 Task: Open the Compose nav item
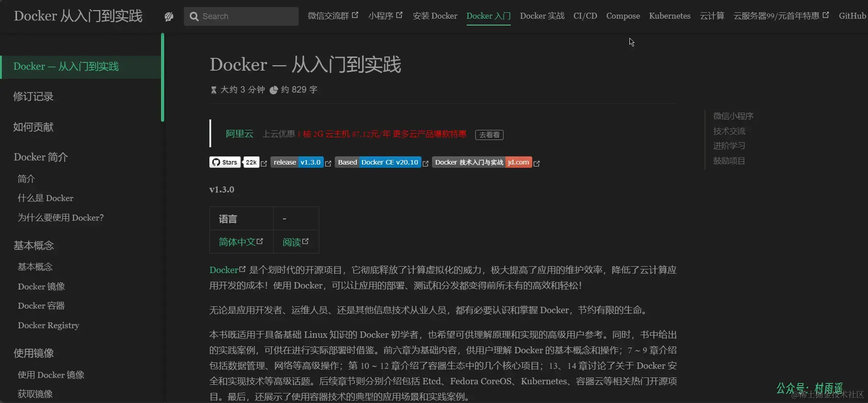623,16
